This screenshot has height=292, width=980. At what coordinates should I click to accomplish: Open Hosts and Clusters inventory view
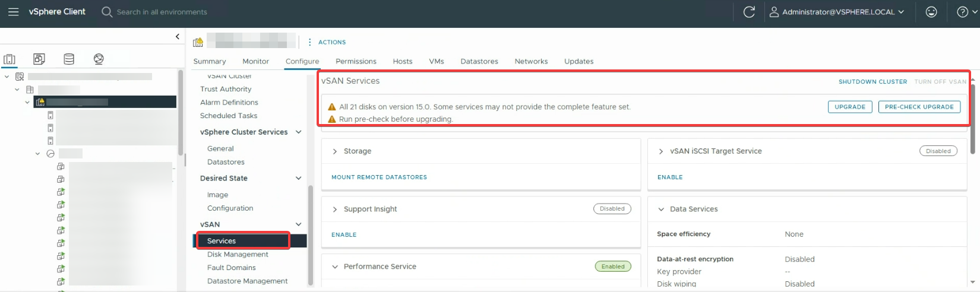coord(10,59)
